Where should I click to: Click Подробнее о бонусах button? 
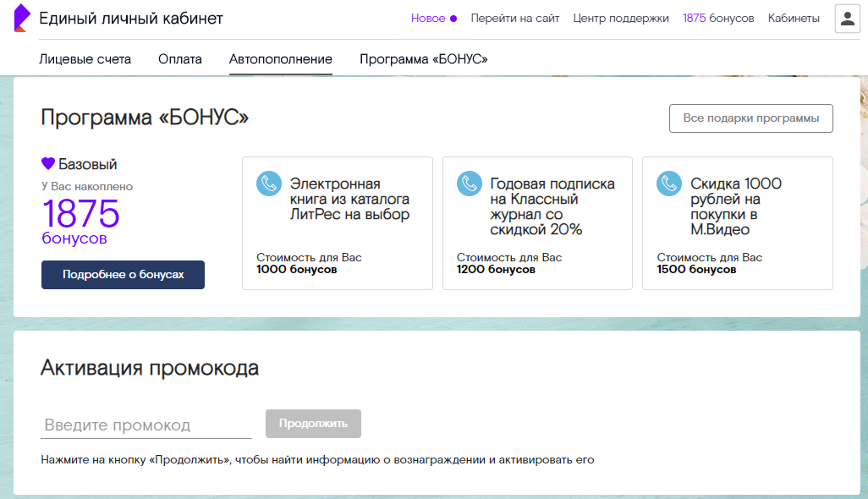pyautogui.click(x=123, y=274)
